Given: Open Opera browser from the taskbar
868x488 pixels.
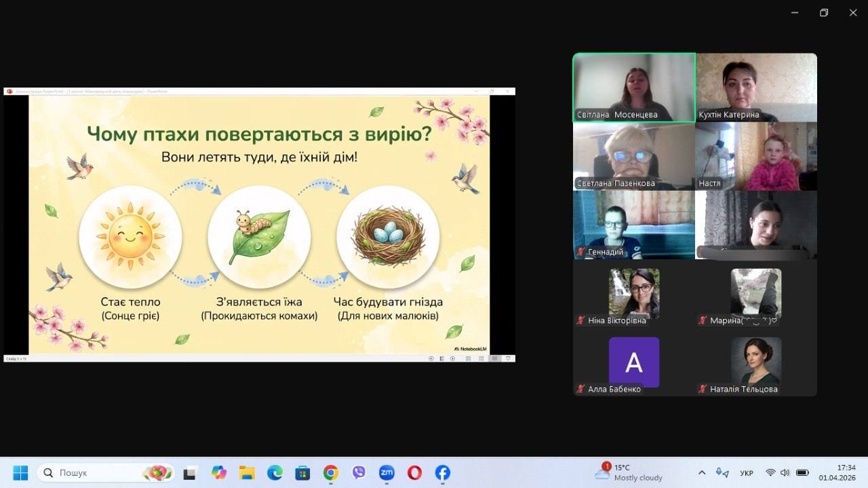Looking at the screenshot, I should (414, 473).
